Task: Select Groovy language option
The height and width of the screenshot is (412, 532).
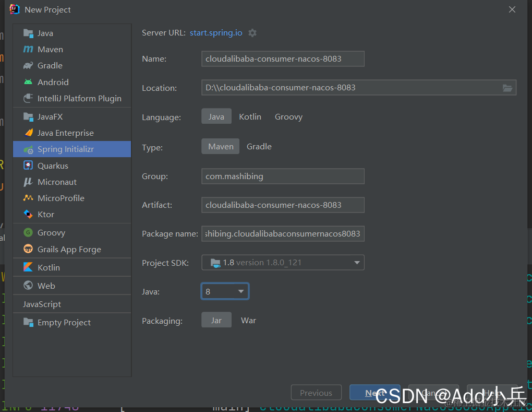Action: tap(288, 116)
